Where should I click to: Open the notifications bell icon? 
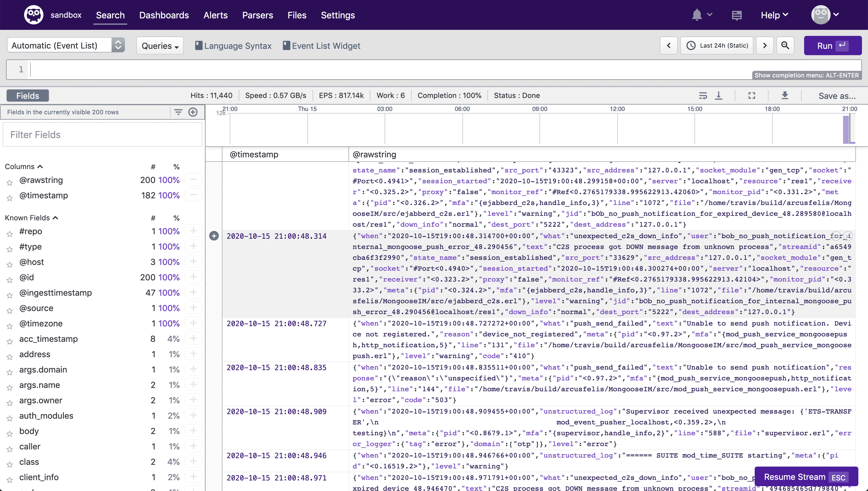pos(697,14)
